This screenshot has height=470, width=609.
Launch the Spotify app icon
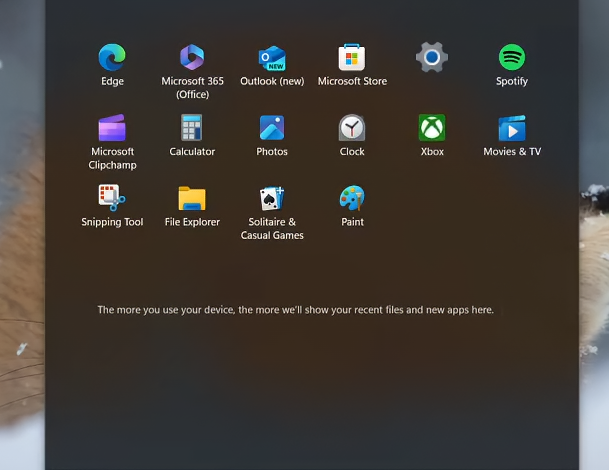coord(512,57)
